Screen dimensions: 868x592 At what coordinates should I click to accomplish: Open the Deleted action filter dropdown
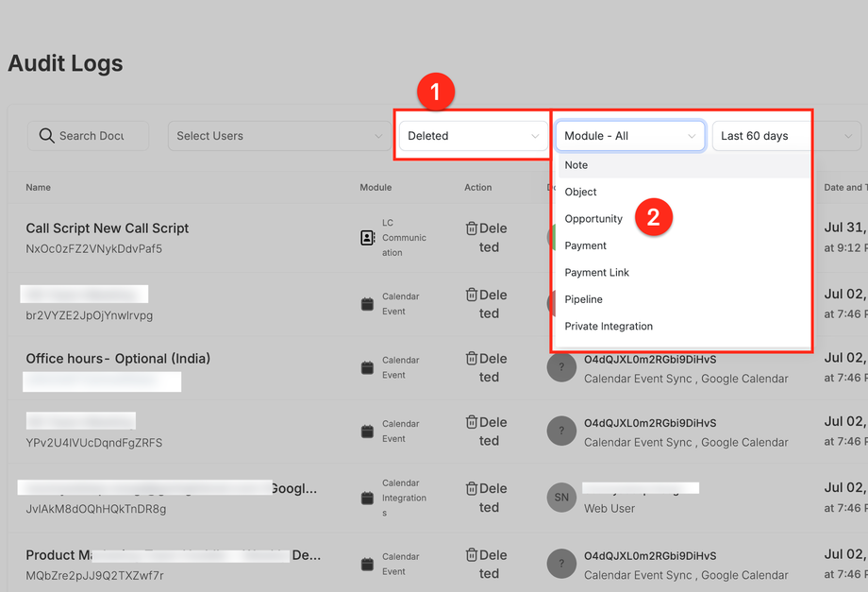tap(473, 136)
